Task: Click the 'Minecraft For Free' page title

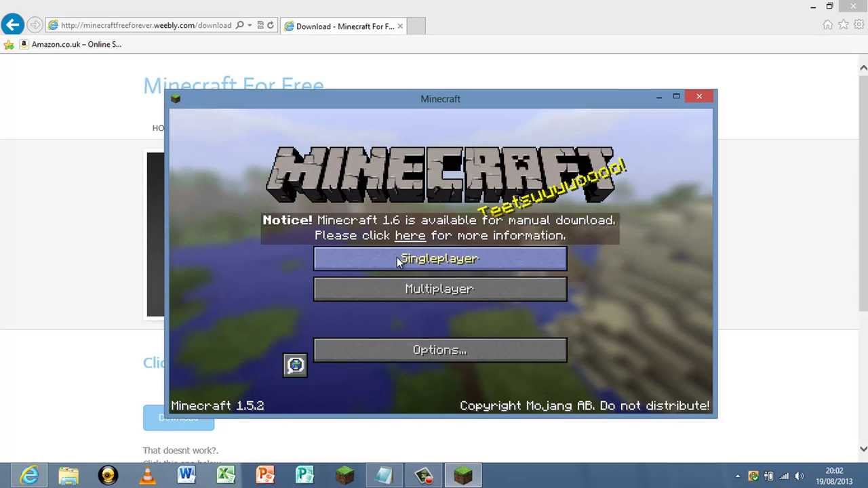Action: click(233, 85)
